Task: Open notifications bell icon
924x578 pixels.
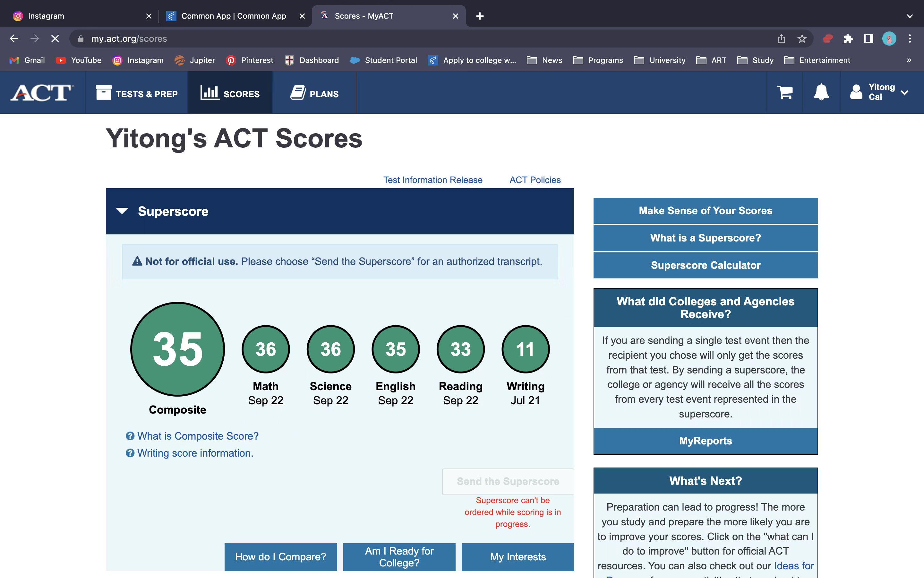Action: 821,92
